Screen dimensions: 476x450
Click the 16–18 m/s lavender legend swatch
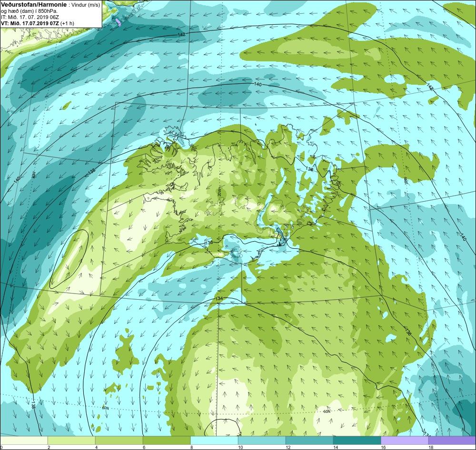(405, 440)
